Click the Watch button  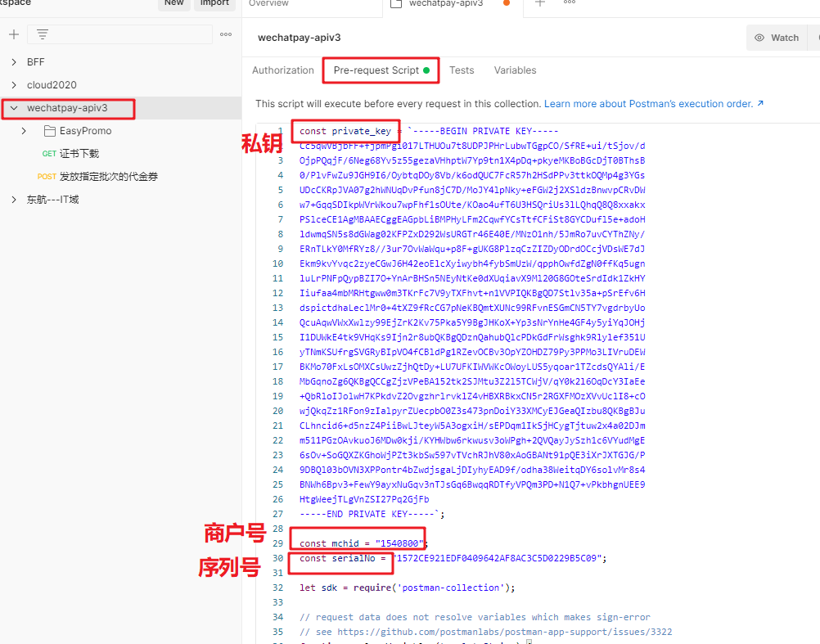pyautogui.click(x=777, y=38)
